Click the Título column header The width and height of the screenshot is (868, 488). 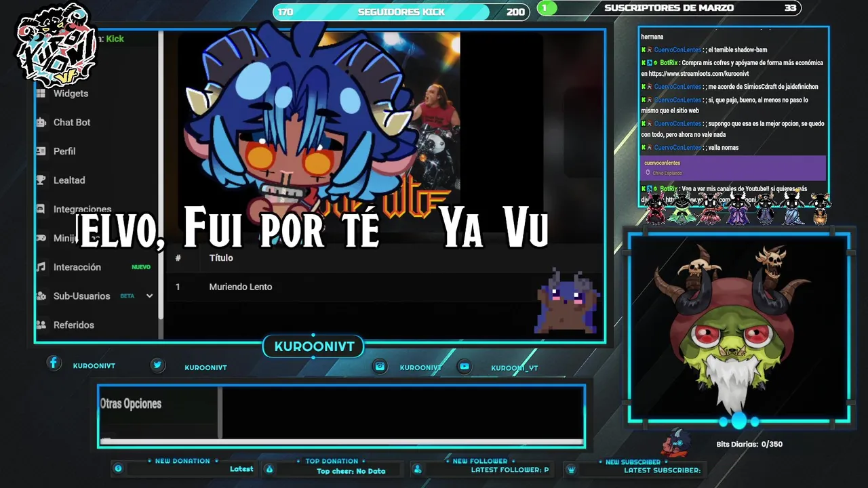[221, 258]
